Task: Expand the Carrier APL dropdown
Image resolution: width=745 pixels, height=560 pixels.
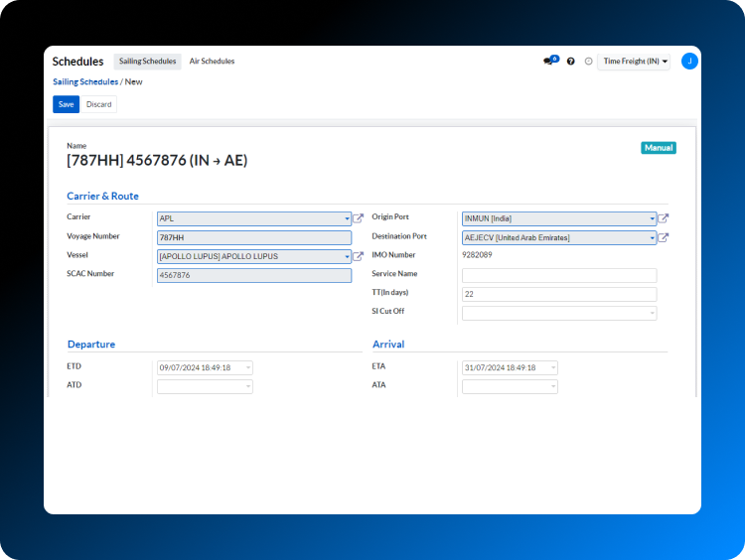Action: pyautogui.click(x=347, y=218)
